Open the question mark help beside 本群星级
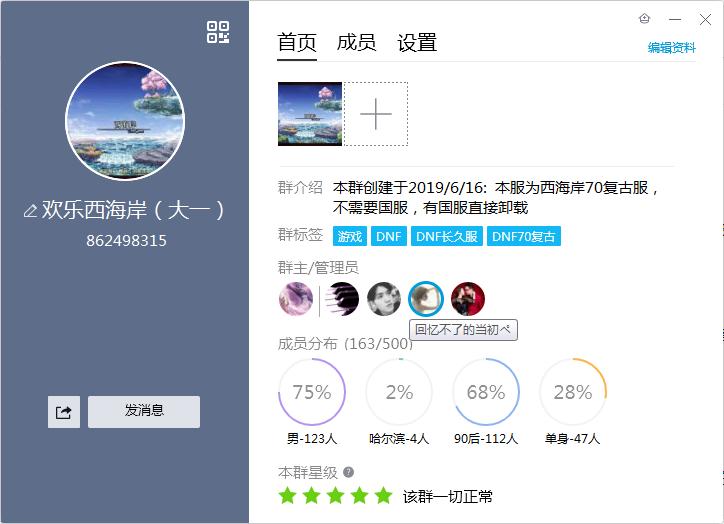The height and width of the screenshot is (524, 724). tap(349, 472)
